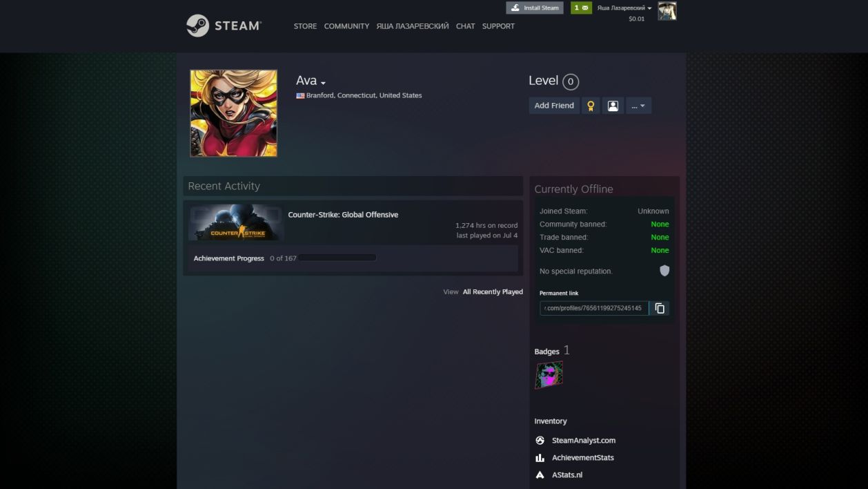The height and width of the screenshot is (489, 868).
Task: Click the 'Achievement Progress' label
Action: 229,258
